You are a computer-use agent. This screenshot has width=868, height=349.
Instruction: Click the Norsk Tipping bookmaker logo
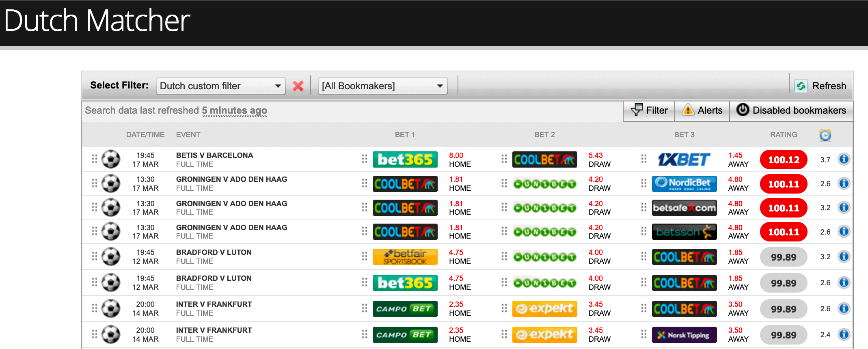coord(684,335)
